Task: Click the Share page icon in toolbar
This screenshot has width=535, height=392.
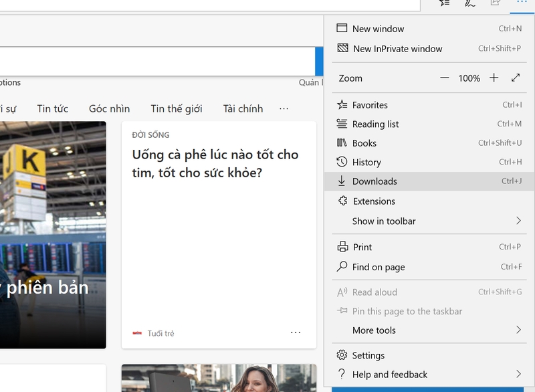Action: pyautogui.click(x=496, y=3)
